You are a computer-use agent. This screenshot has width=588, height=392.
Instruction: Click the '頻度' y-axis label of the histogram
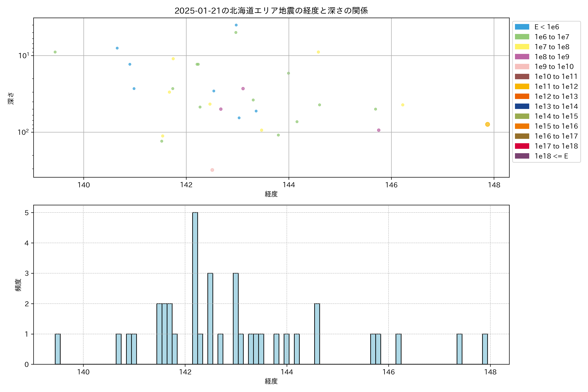(x=18, y=285)
